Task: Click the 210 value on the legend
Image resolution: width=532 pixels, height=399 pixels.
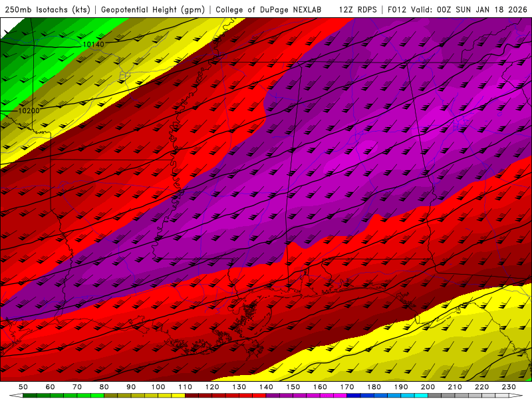Action: click(x=455, y=387)
